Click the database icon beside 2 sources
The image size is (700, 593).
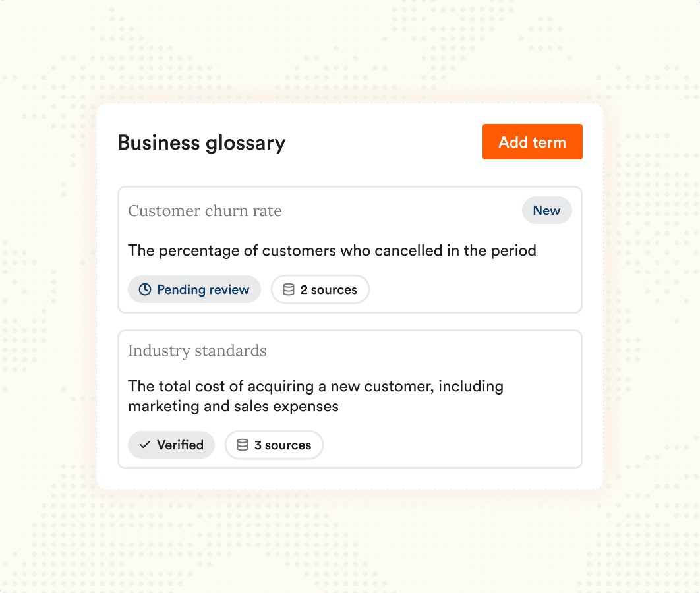point(287,289)
